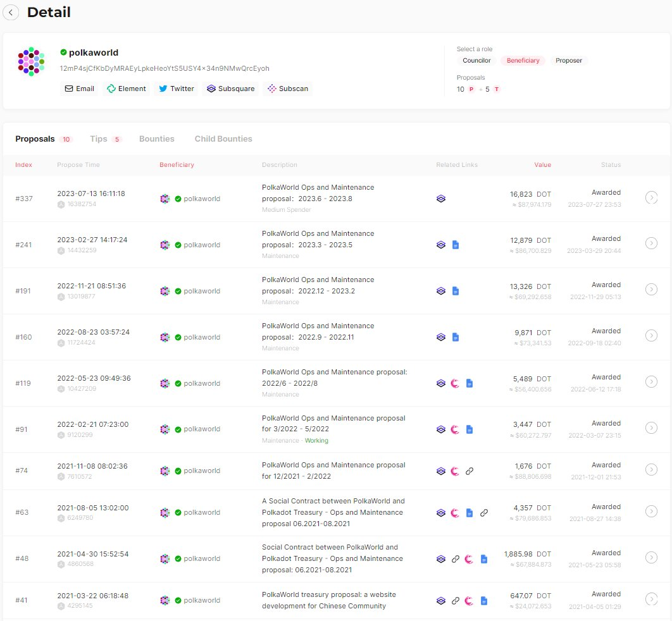Screen dimensions: 672x621
Task: Select the Councilor role
Action: coord(476,61)
